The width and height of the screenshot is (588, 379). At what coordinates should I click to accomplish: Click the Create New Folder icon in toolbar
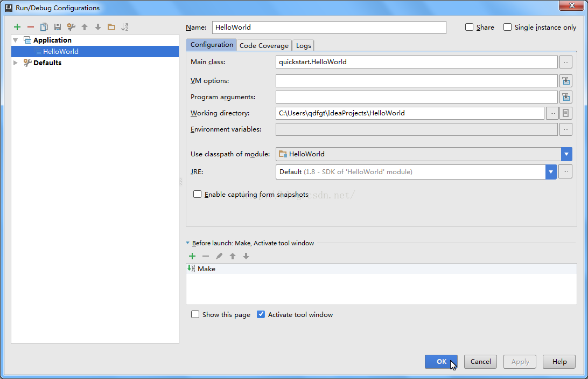(x=111, y=27)
